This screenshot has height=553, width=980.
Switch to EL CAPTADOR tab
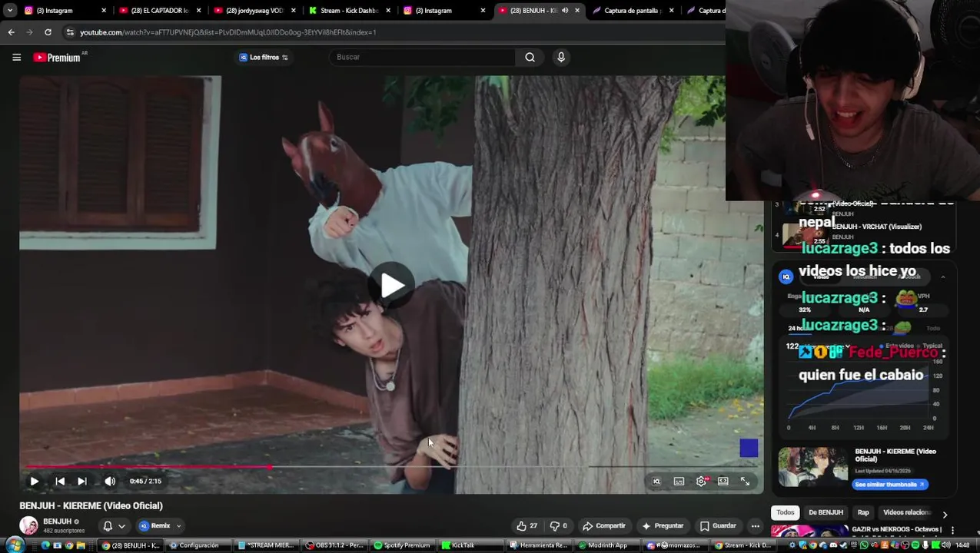[159, 11]
